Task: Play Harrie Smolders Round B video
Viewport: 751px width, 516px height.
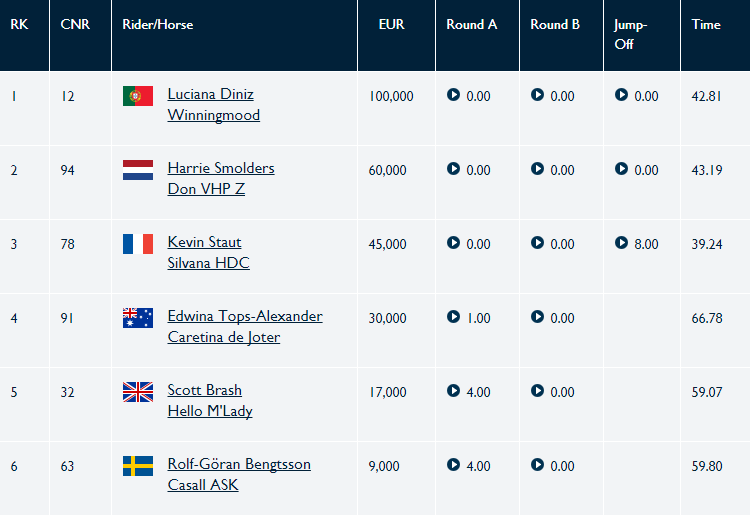Action: coord(537,169)
